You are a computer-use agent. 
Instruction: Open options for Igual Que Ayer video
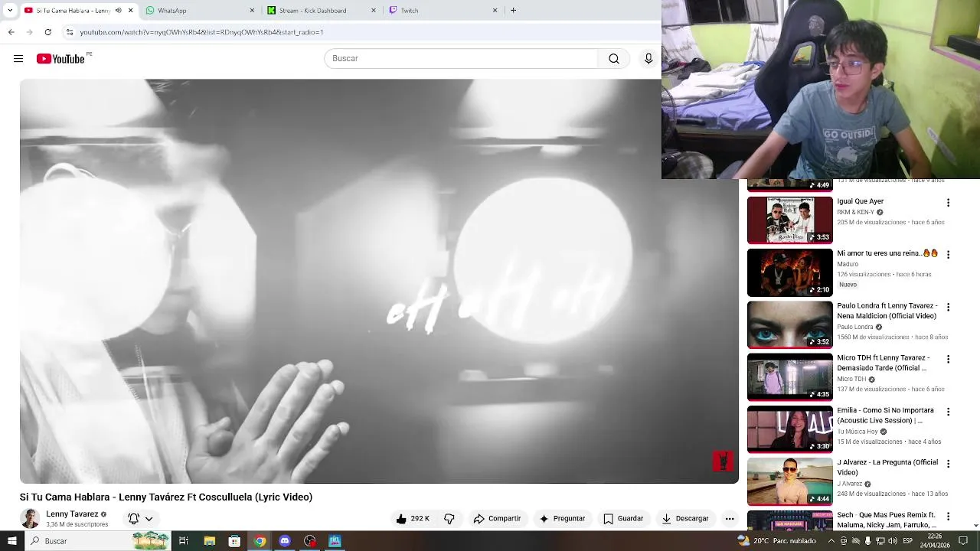click(x=948, y=203)
